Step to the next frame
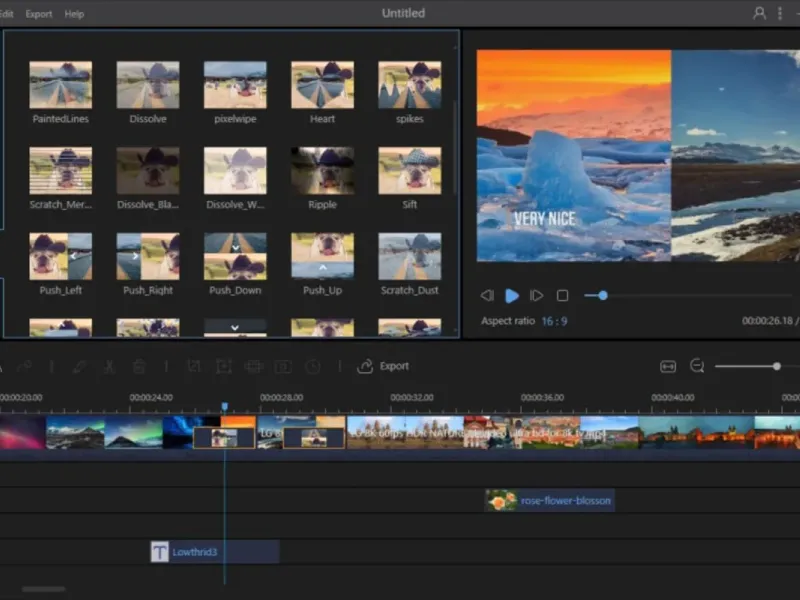This screenshot has width=800, height=600. [537, 296]
